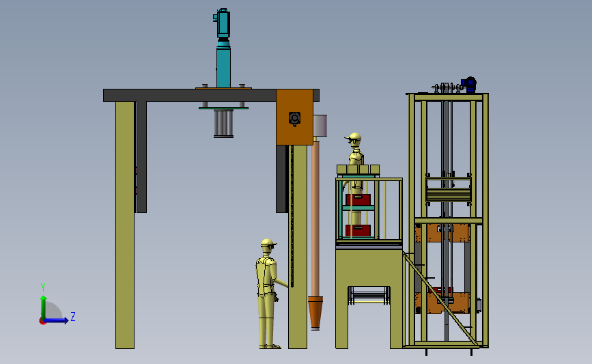The width and height of the screenshot is (592, 364).
Task: Click the "Z" axis label
Action: click(73, 316)
